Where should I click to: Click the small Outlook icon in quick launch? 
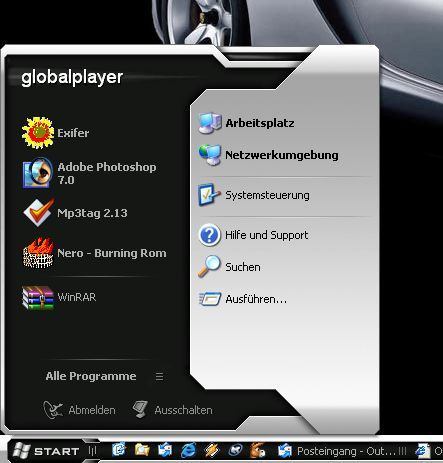coord(165,450)
